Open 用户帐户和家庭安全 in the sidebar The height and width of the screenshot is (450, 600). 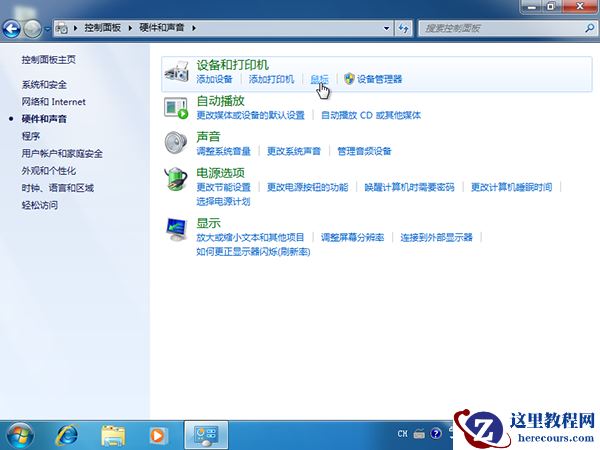(62, 153)
